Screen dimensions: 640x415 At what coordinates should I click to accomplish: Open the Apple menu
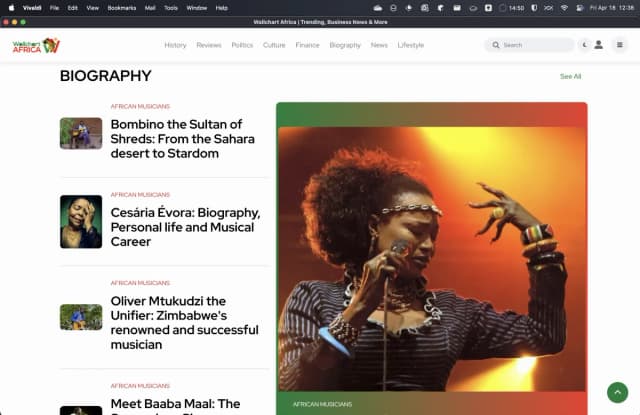9,7
